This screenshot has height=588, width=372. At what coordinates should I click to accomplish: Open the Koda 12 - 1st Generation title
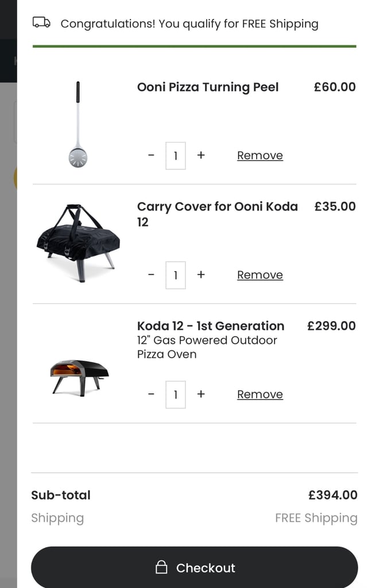211,326
